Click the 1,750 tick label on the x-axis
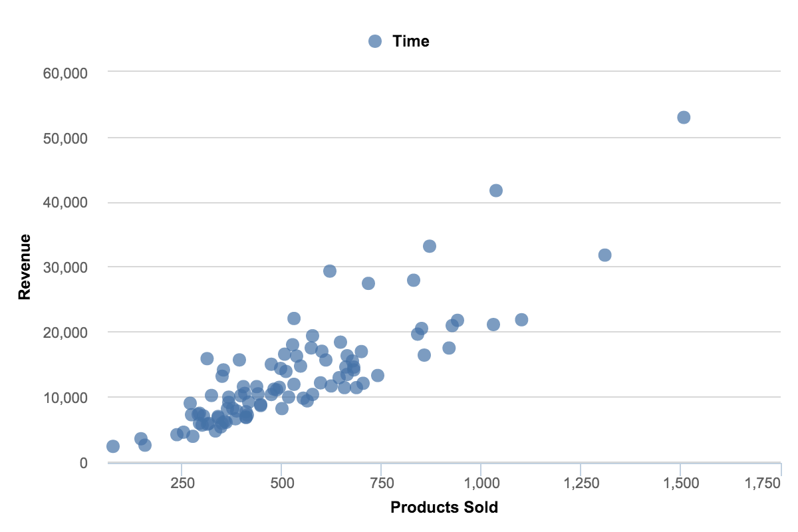Image resolution: width=798 pixels, height=532 pixels. point(763,481)
